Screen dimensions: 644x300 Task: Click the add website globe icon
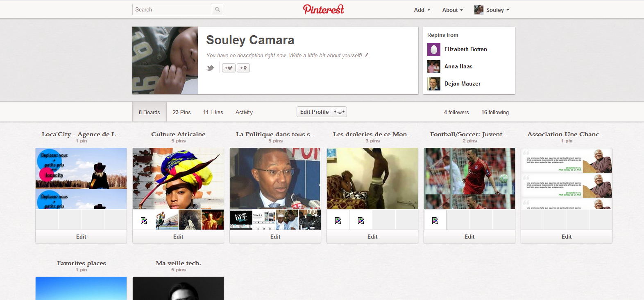(229, 68)
